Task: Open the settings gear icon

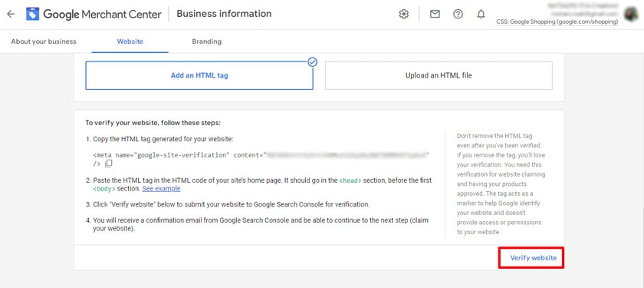Action: click(x=404, y=14)
